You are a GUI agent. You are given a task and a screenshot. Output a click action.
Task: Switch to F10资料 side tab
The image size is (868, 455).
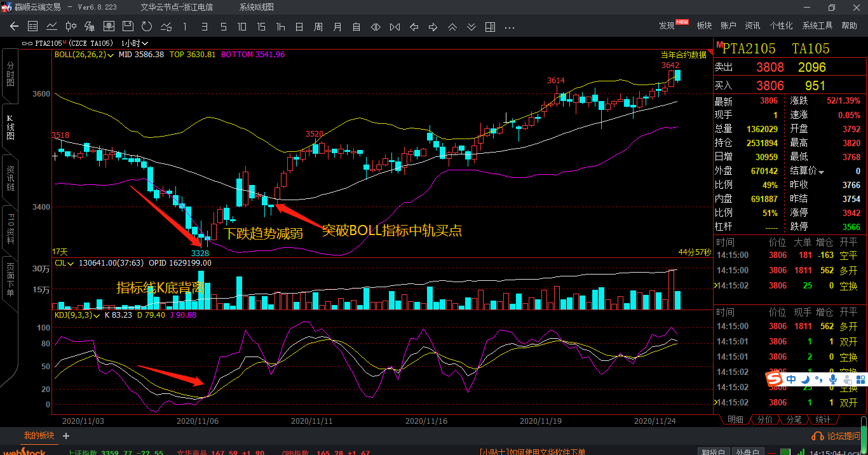[x=10, y=231]
